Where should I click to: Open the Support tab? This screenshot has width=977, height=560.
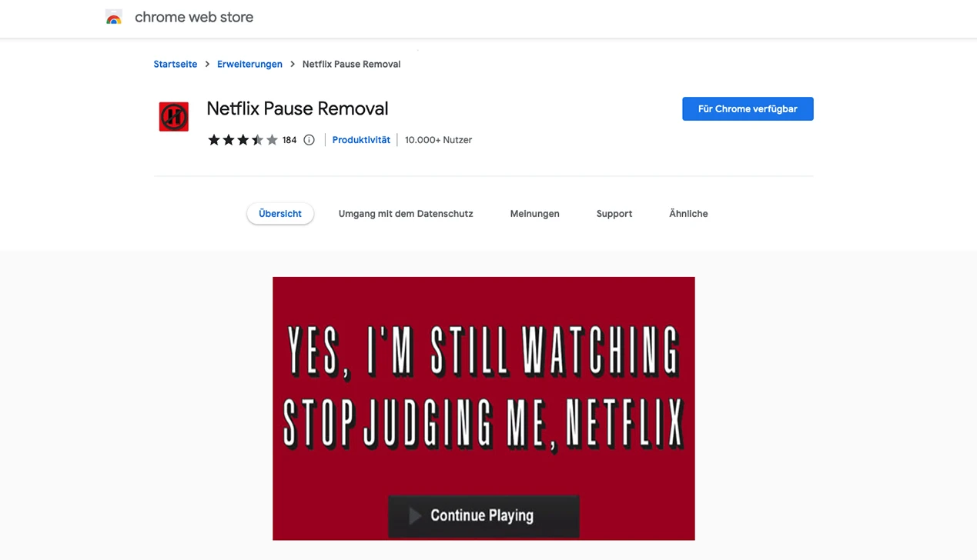614,214
